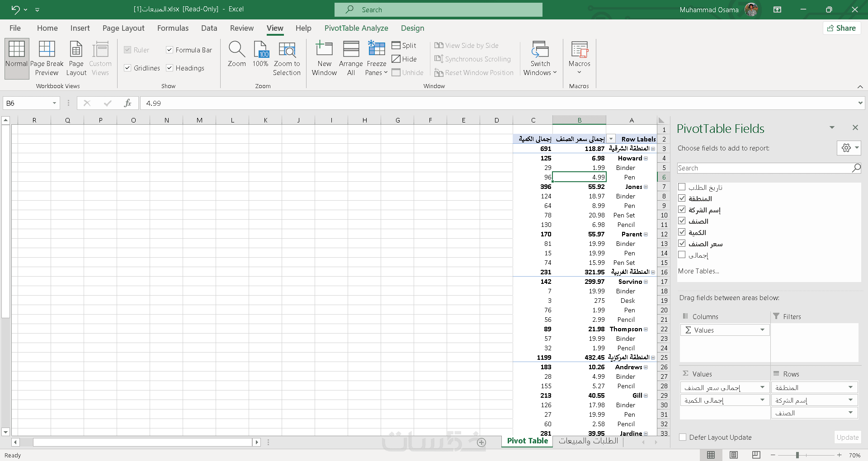Uncheck the المنطقة field
This screenshot has width=868, height=461.
pyautogui.click(x=682, y=198)
